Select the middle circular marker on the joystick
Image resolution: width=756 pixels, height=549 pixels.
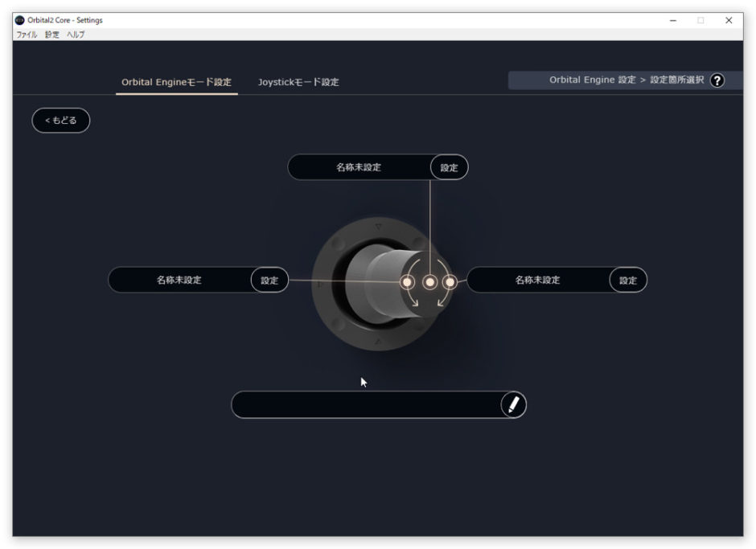click(430, 282)
